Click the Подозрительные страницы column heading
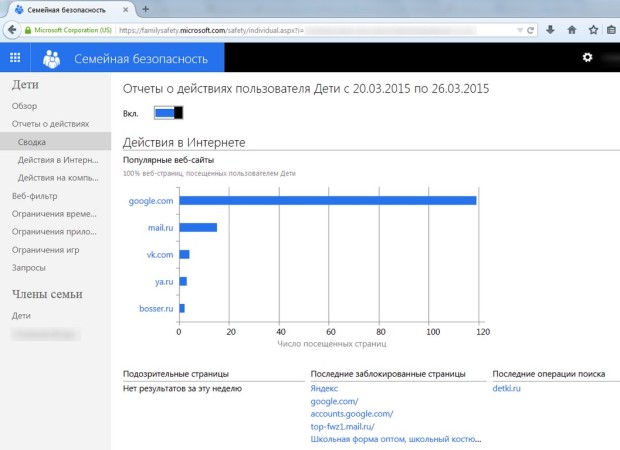This screenshot has height=450, width=620. [176, 374]
